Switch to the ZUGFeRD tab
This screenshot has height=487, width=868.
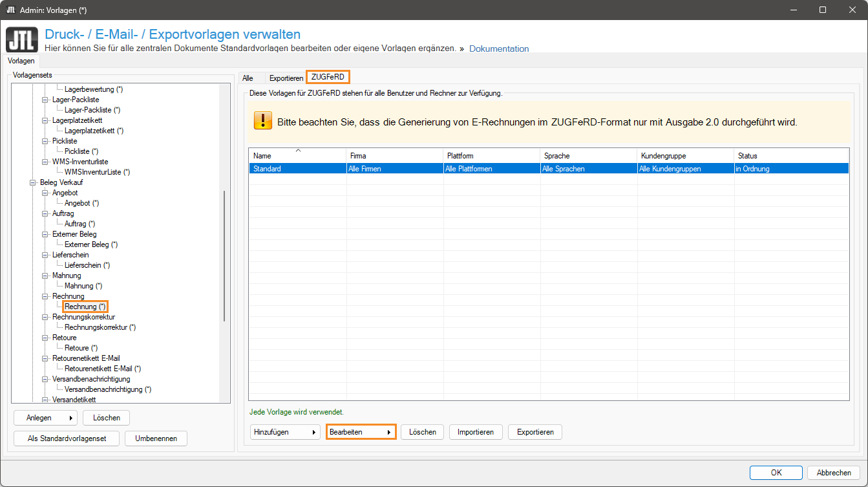pos(328,77)
